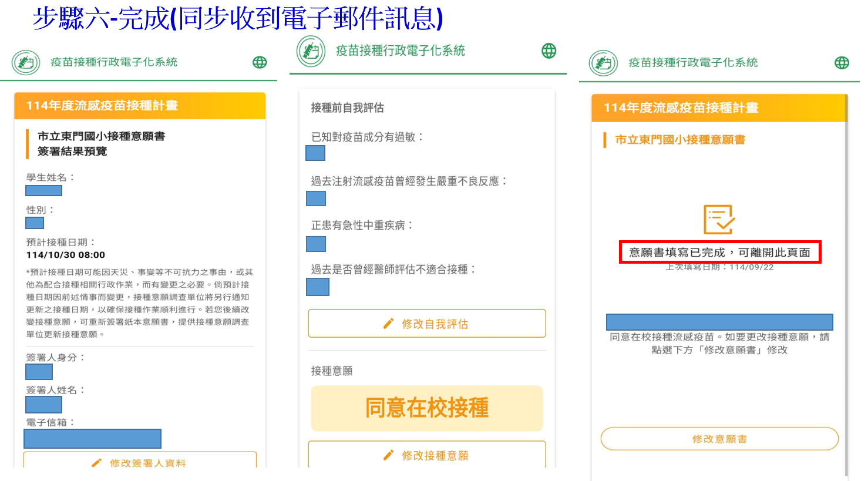Image resolution: width=868 pixels, height=481 pixels.
Task: Click pencil icon beside 修改簽署人資料
Action: point(96,462)
